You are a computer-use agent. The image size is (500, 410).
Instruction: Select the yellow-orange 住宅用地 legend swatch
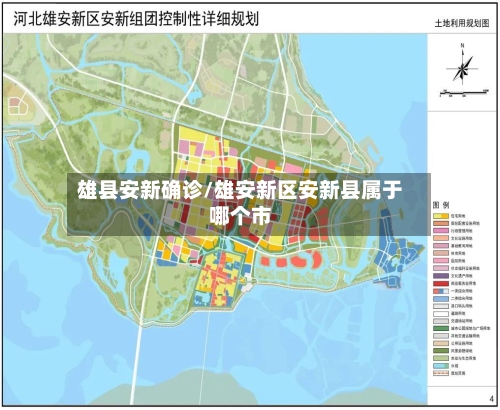(441, 216)
